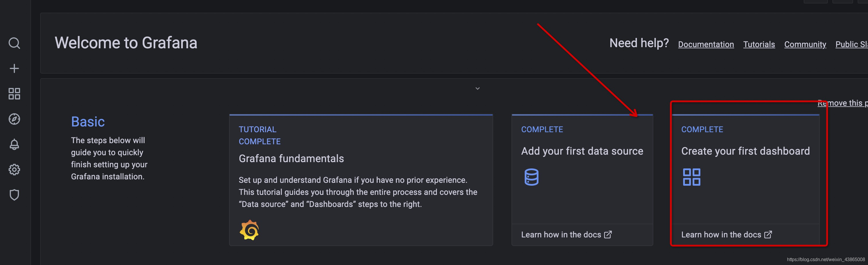Screen dimensions: 868x265
Task: Click the Set up and understand Grafana description text
Action: pos(358,192)
